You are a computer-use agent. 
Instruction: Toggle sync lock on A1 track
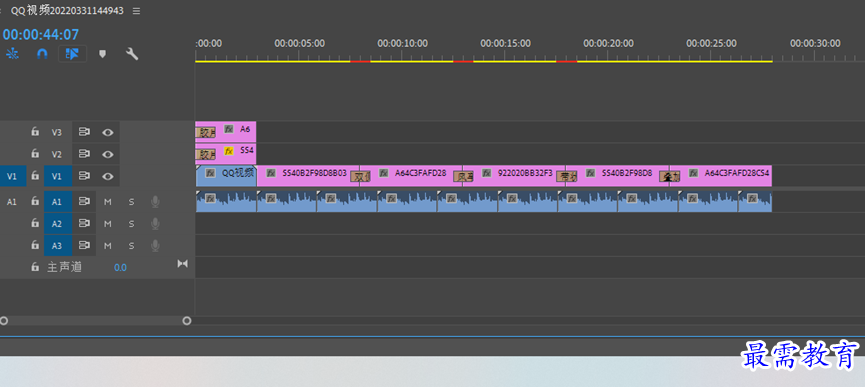84,202
